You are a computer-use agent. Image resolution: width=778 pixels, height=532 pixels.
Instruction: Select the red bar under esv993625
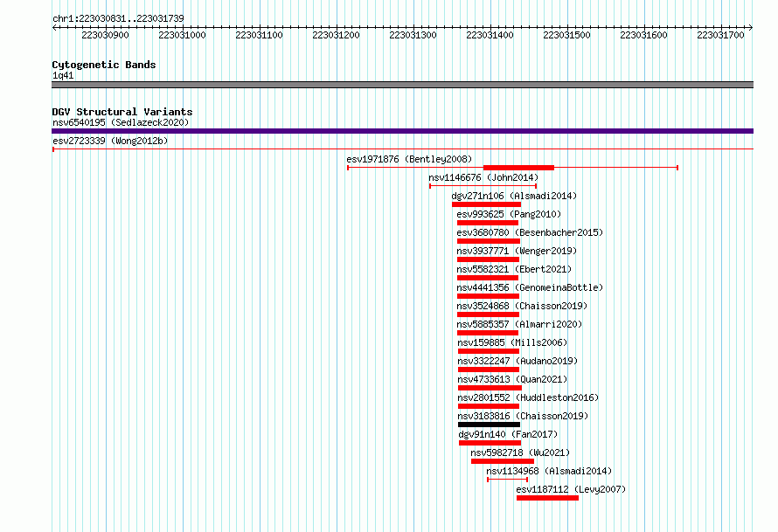tap(488, 223)
